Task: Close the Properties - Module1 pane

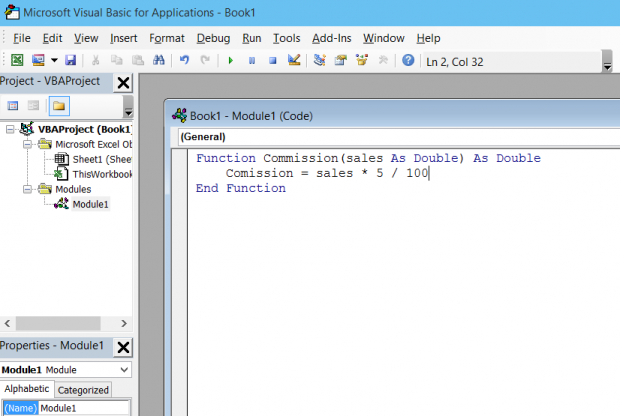Action: click(x=123, y=348)
